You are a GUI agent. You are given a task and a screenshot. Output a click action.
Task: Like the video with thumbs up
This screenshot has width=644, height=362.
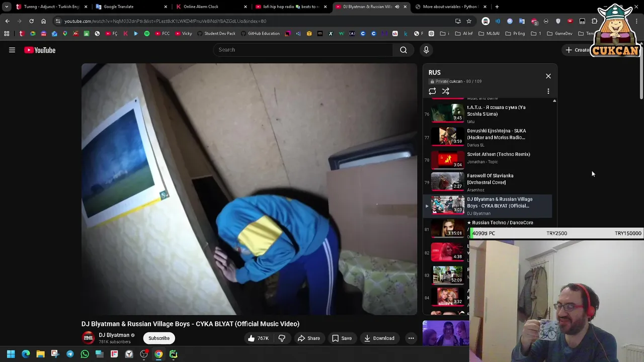click(x=258, y=338)
